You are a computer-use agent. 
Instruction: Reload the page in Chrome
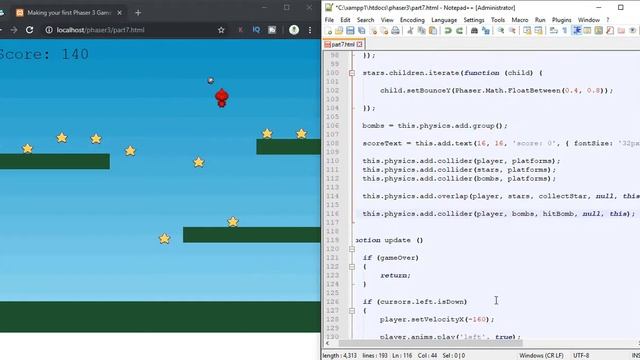point(29,30)
